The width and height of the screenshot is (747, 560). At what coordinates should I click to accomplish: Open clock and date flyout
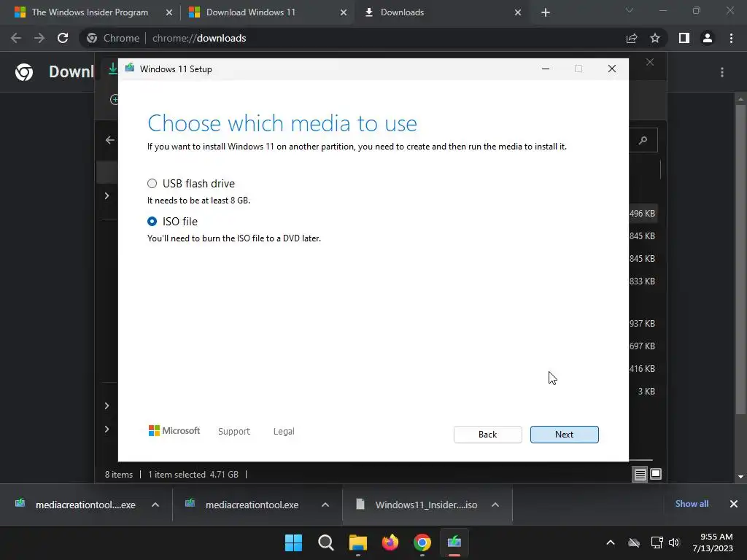(x=713, y=542)
